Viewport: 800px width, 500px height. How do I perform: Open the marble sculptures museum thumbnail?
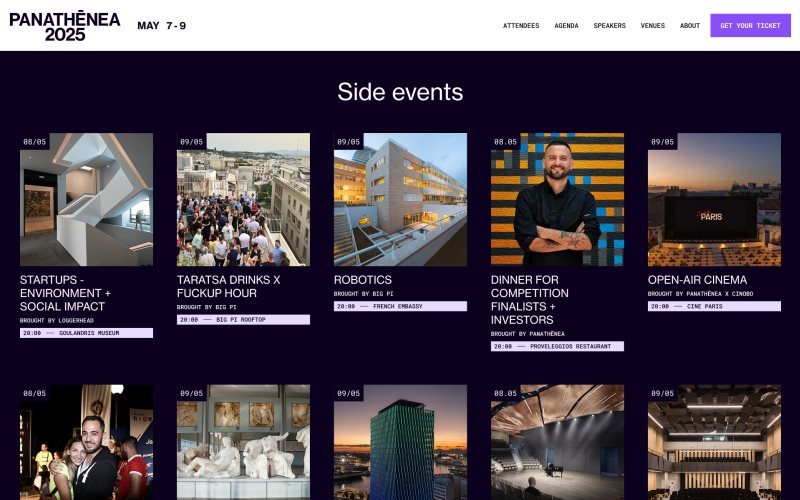[243, 442]
